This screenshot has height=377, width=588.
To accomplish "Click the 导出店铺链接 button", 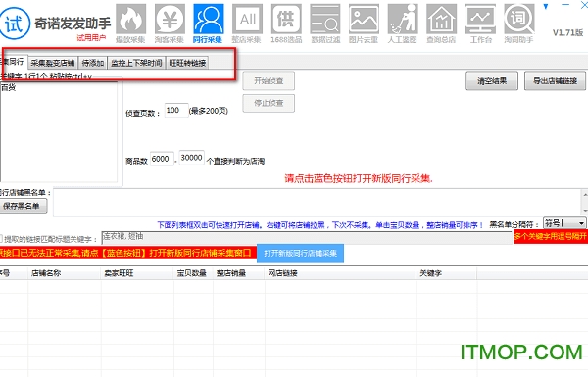I will [555, 81].
